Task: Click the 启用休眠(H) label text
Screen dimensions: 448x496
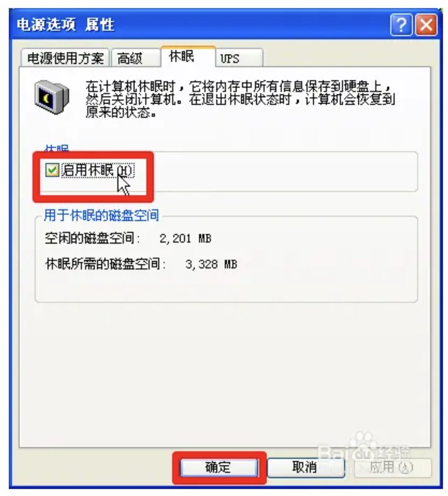Action: click(97, 171)
